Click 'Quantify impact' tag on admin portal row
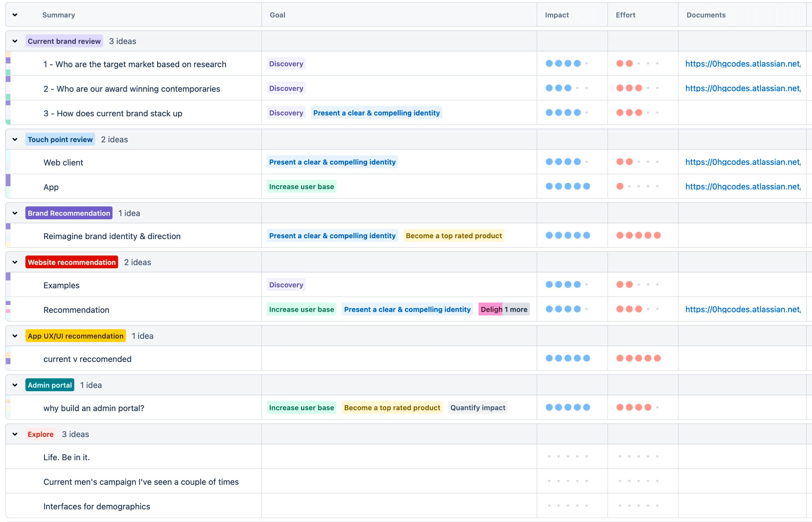The image size is (812, 522). click(x=477, y=408)
